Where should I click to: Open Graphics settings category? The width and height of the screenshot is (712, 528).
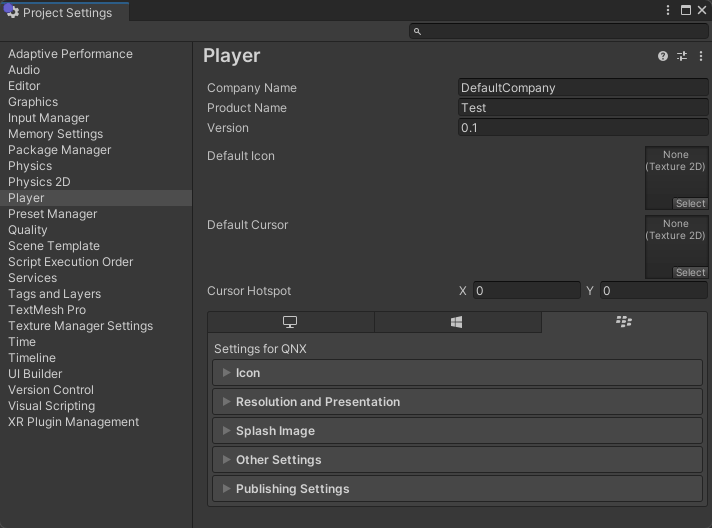96,102
